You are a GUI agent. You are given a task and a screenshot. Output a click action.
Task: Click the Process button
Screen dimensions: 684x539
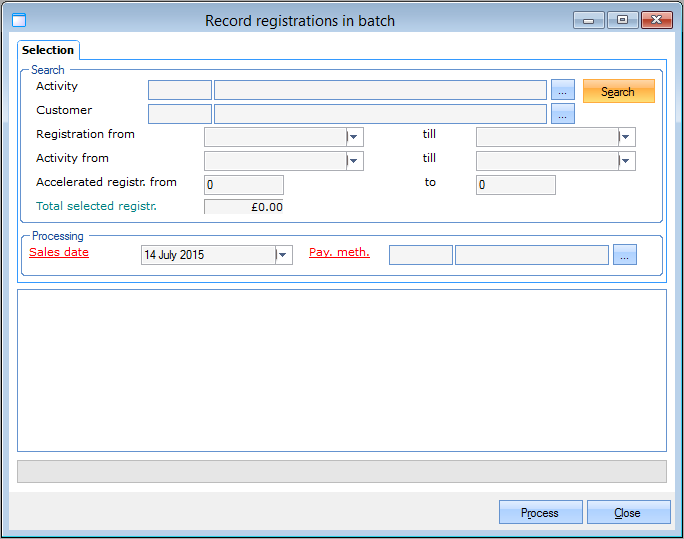tap(540, 512)
